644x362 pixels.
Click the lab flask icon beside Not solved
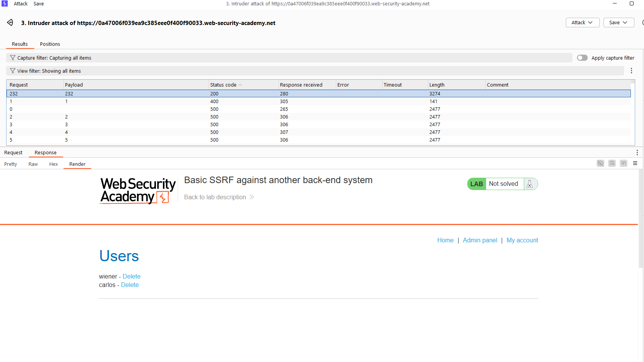point(530,184)
